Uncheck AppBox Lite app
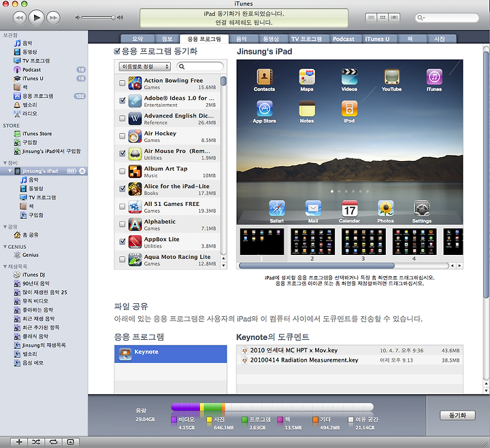 [122, 241]
